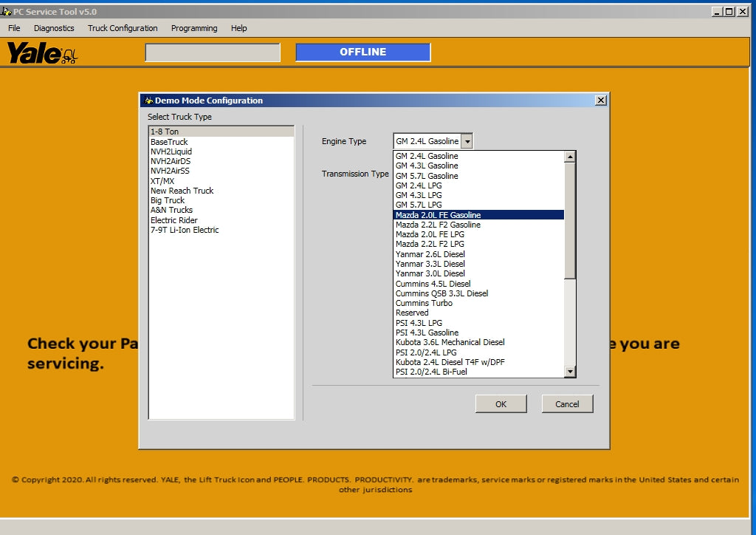The image size is (756, 535).
Task: Select 7-9T Li-Ion Electric truck type
Action: [x=185, y=230]
